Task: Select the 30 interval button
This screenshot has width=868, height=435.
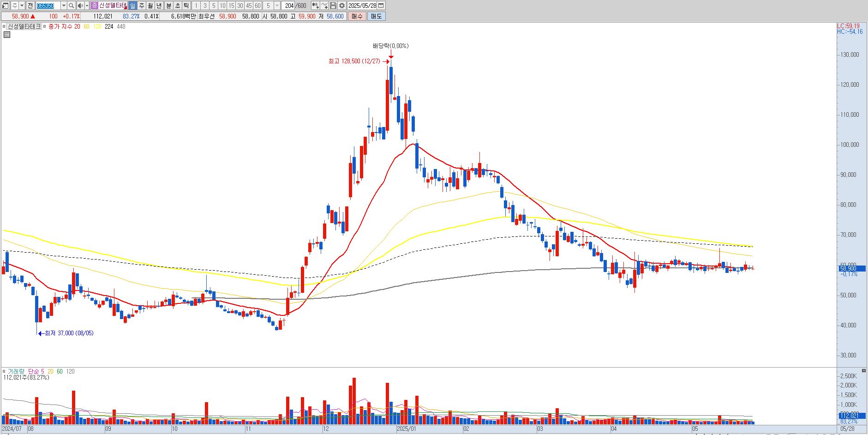Action: (240, 6)
